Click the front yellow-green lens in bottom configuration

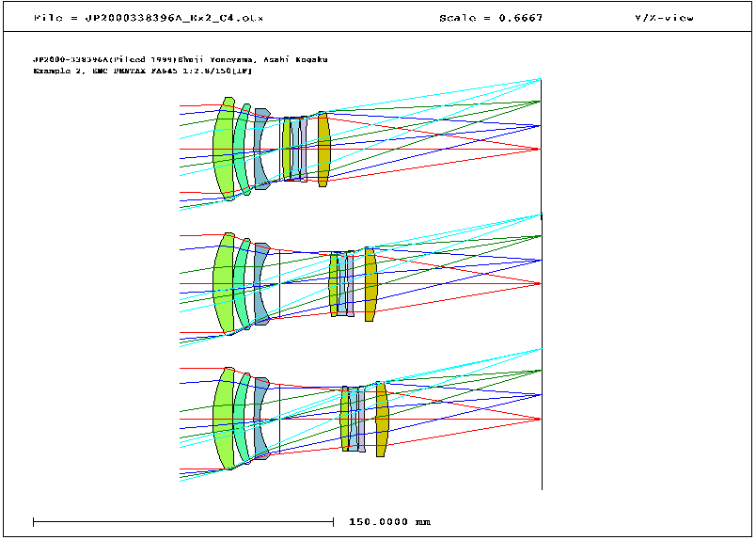(222, 419)
